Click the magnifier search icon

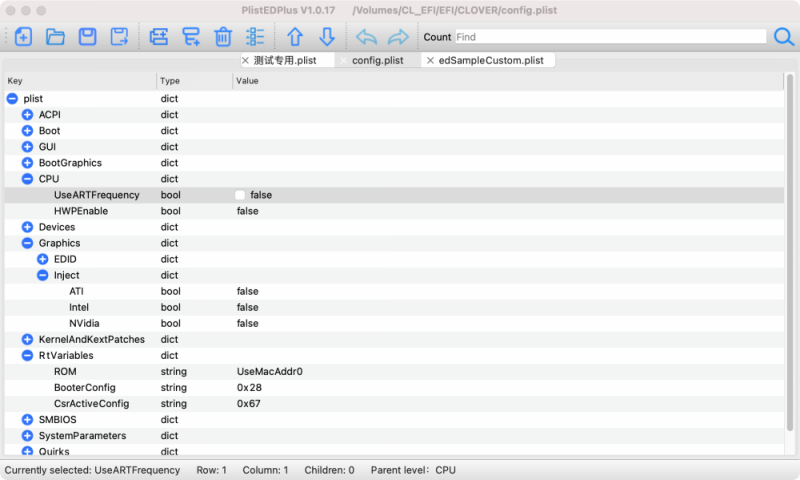[784, 37]
